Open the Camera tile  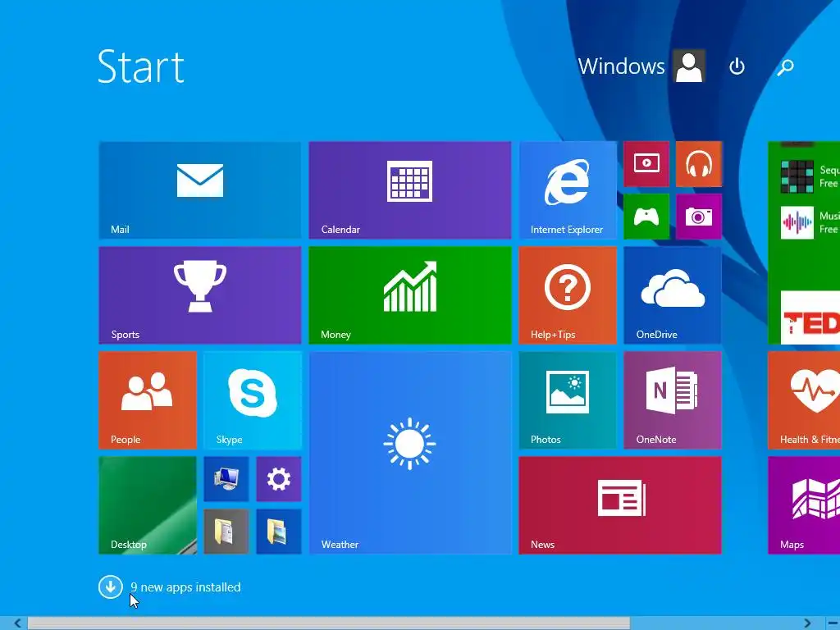[x=699, y=217]
